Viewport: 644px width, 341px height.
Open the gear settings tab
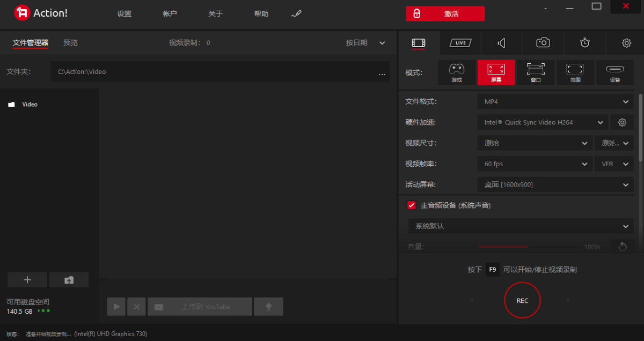click(x=626, y=43)
